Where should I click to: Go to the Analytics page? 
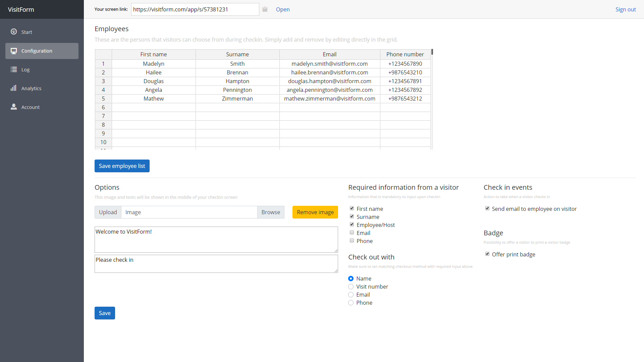pos(31,88)
